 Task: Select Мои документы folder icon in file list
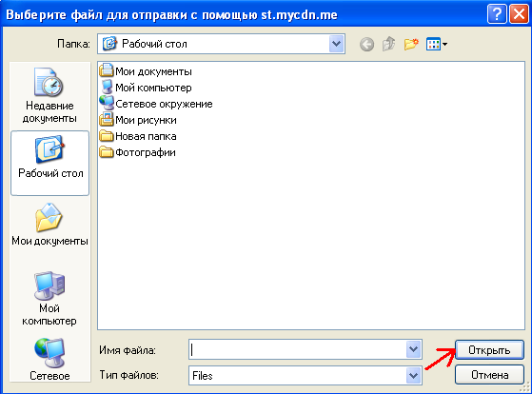107,70
